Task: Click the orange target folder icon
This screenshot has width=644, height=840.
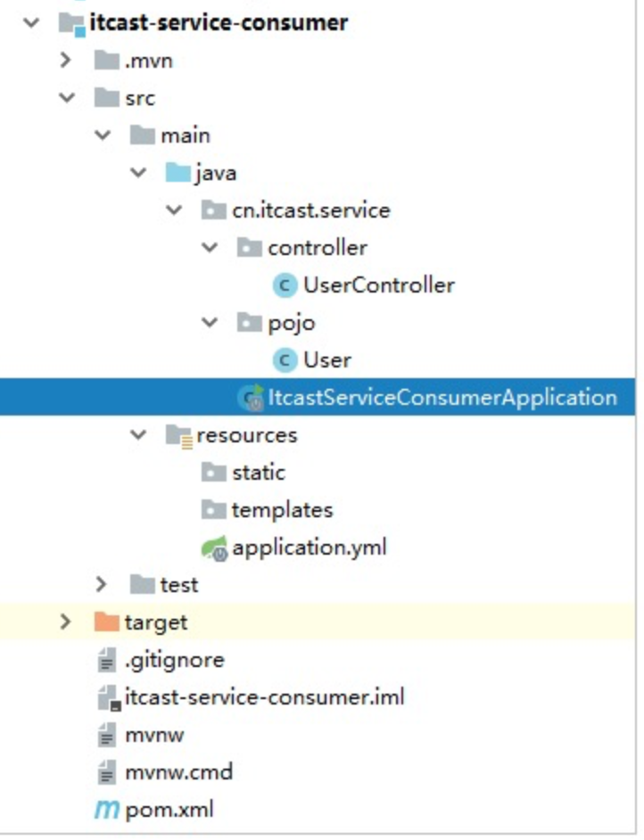Action: 107,622
